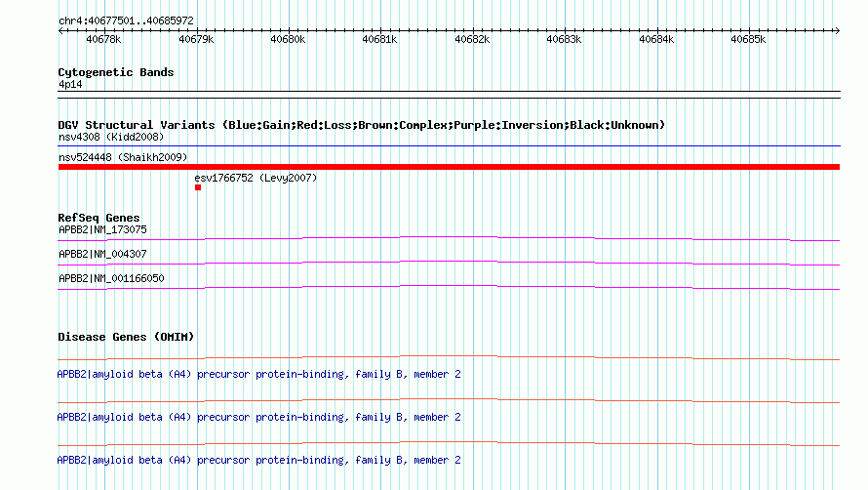Select the esv1766752 (Levy2007) variant label
The height and width of the screenshot is (490, 868).
[256, 178]
